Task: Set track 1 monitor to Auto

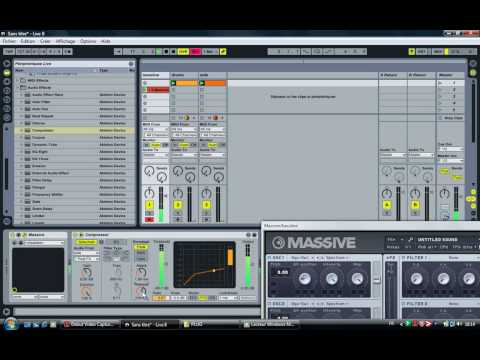Action: click(x=156, y=145)
